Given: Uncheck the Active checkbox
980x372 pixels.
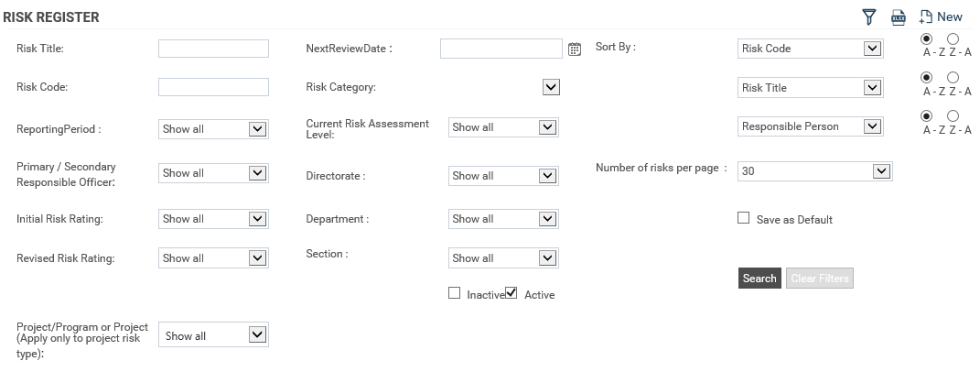Looking at the screenshot, I should click(x=512, y=292).
